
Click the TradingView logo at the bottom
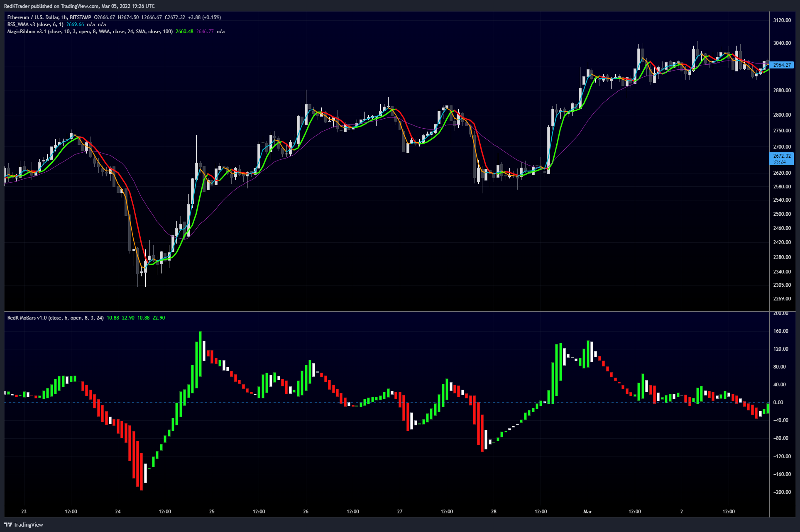pyautogui.click(x=24, y=525)
